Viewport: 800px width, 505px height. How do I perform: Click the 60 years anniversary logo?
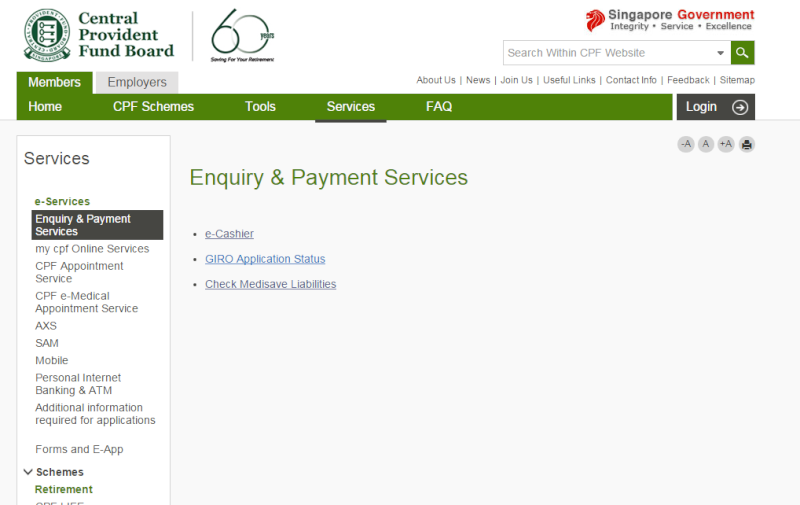pos(242,35)
